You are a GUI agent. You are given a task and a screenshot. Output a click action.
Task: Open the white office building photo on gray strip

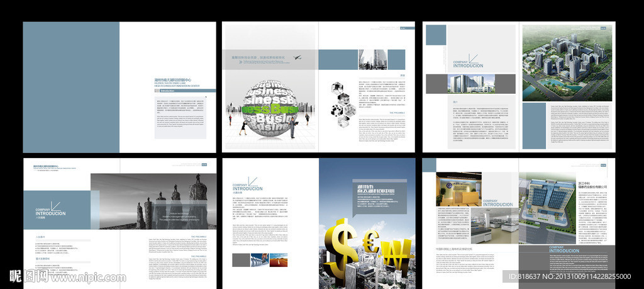(470, 84)
